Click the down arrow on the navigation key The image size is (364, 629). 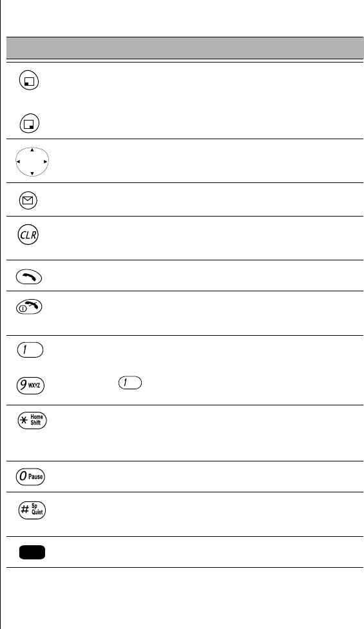(x=32, y=174)
